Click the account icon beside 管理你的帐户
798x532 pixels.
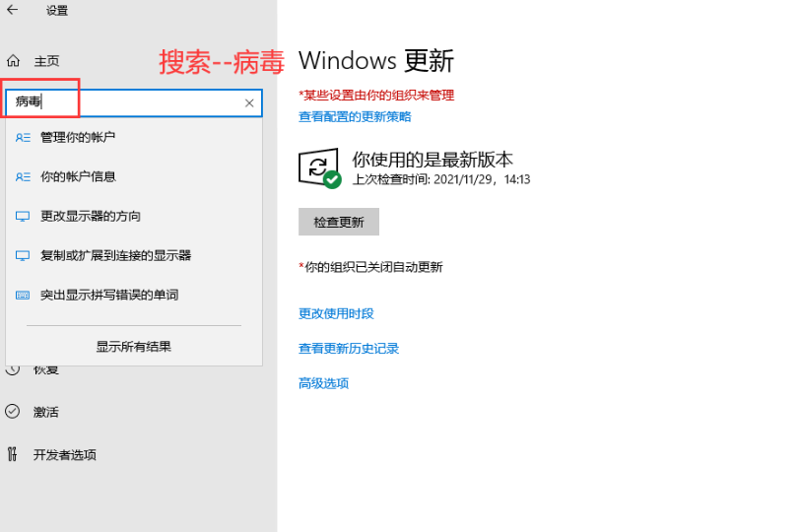(x=23, y=138)
